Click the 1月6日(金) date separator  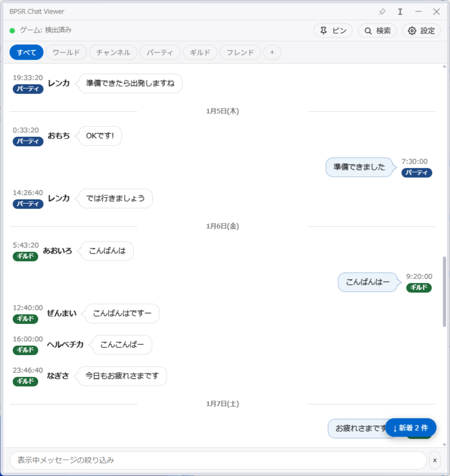coord(222,226)
